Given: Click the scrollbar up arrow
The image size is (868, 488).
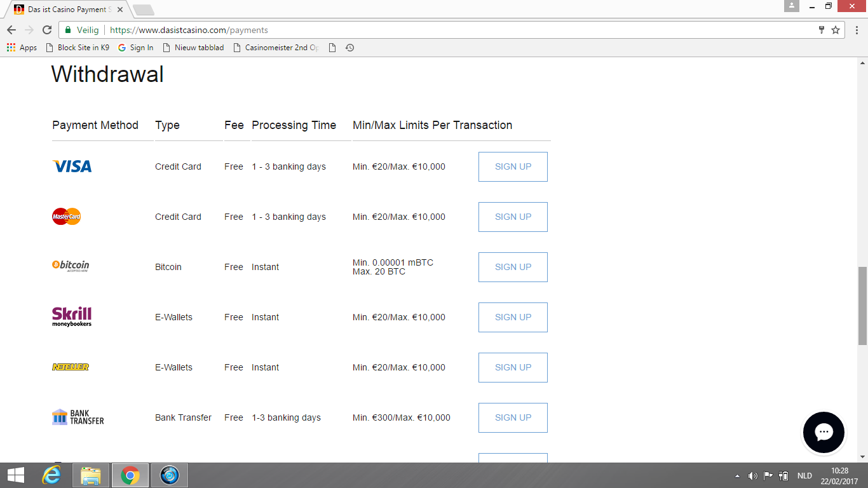Looking at the screenshot, I should (x=862, y=63).
